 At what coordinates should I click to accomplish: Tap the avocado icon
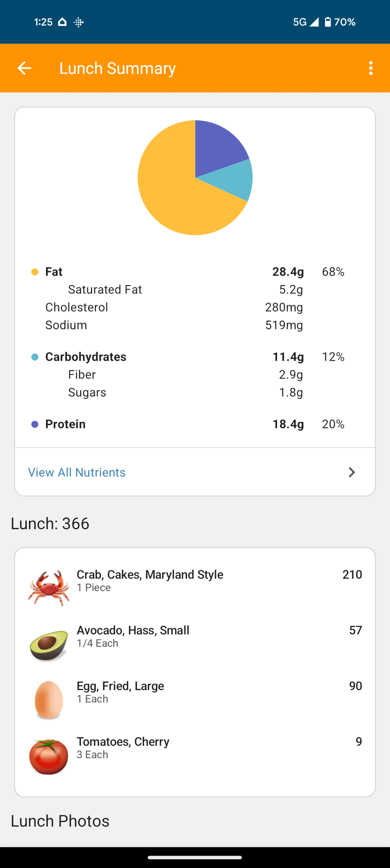[x=49, y=645]
